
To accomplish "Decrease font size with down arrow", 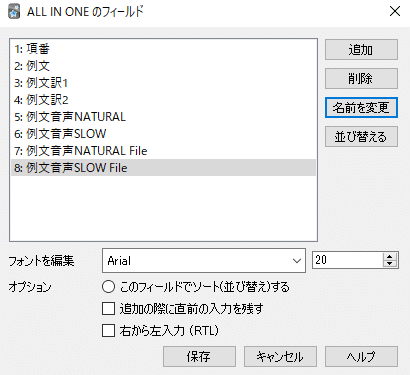I will 390,264.
